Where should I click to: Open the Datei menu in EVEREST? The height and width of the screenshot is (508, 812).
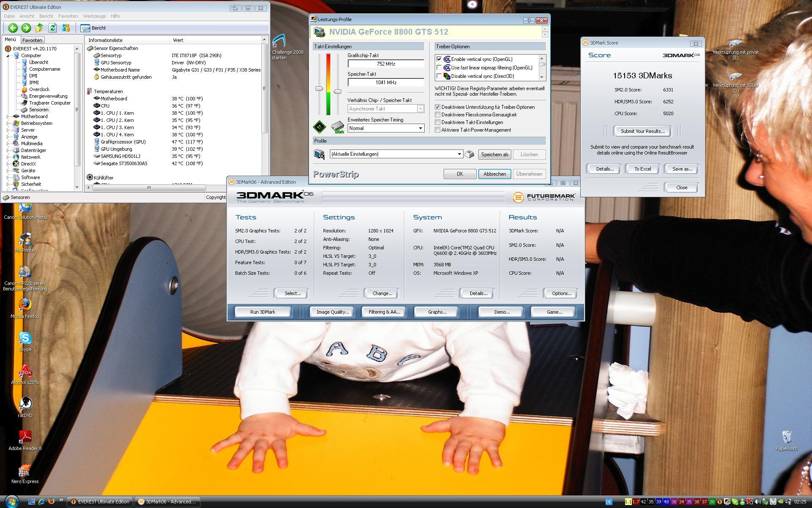click(9, 16)
